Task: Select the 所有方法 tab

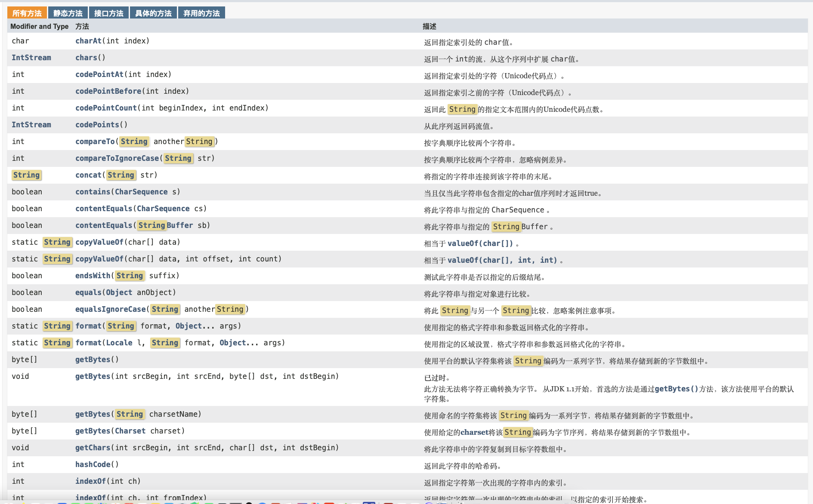Action: pyautogui.click(x=27, y=13)
